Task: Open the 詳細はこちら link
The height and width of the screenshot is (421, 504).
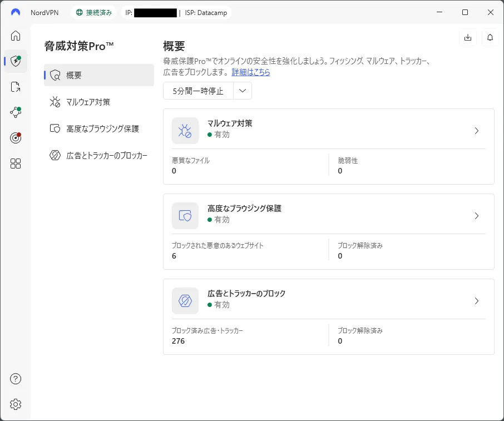Action: pyautogui.click(x=251, y=72)
